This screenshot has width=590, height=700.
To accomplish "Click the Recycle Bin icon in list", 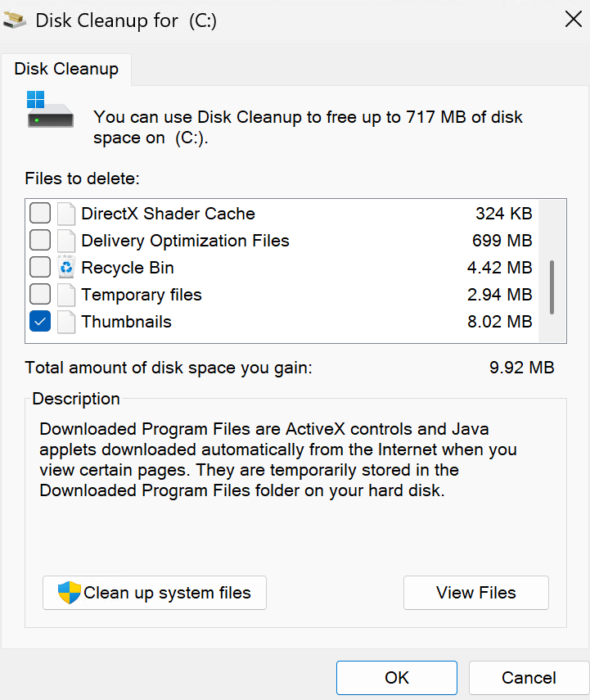I will pyautogui.click(x=66, y=267).
